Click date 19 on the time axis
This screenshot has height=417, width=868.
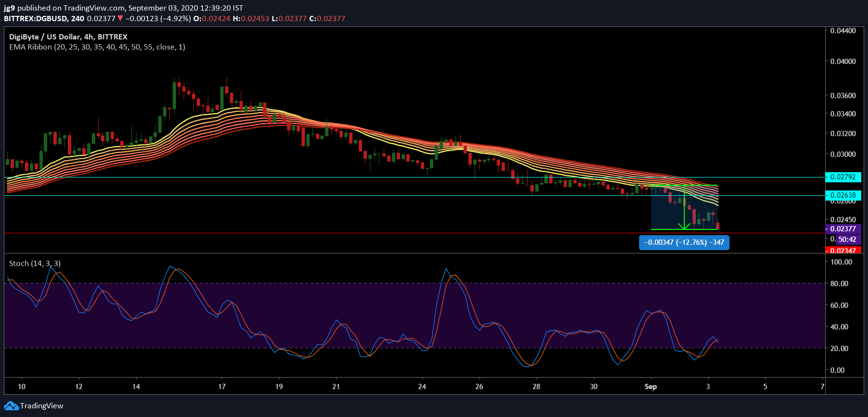pyautogui.click(x=279, y=387)
